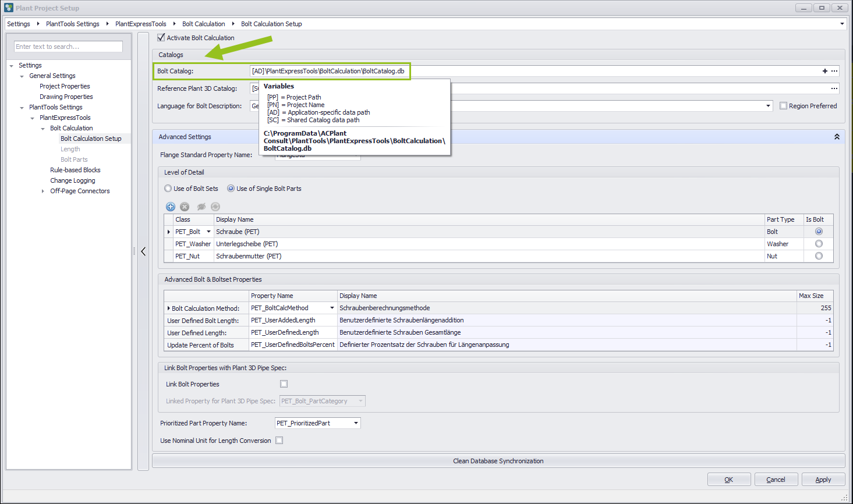Select the Length tree item
The height and width of the screenshot is (504, 853).
pyautogui.click(x=70, y=149)
